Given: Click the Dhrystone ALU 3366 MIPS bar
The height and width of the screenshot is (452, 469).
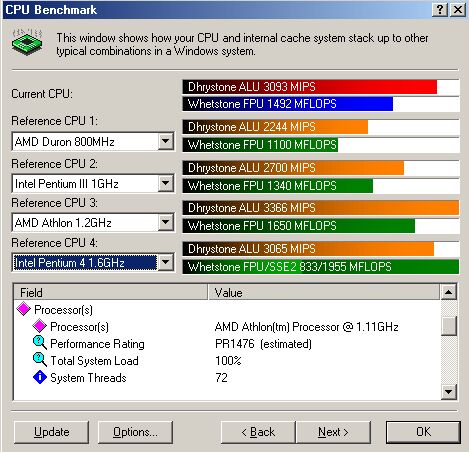Looking at the screenshot, I should pos(321,208).
